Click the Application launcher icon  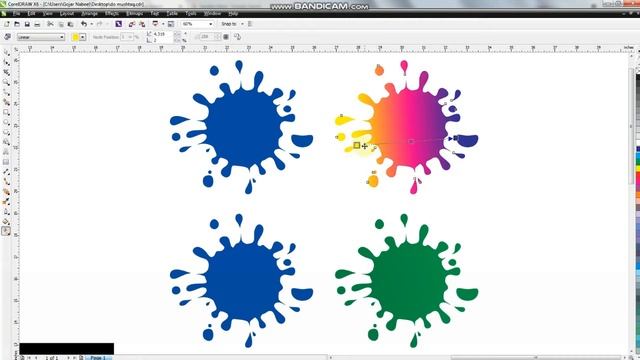(x=156, y=24)
